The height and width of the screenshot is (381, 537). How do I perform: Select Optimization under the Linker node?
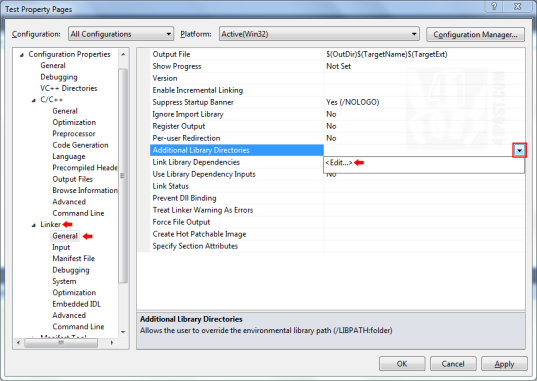point(74,293)
